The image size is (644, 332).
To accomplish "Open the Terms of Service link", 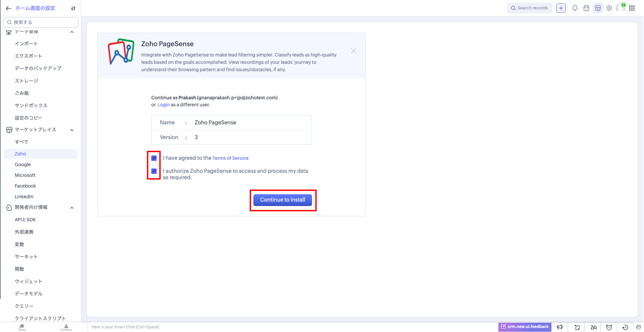I will click(x=230, y=158).
